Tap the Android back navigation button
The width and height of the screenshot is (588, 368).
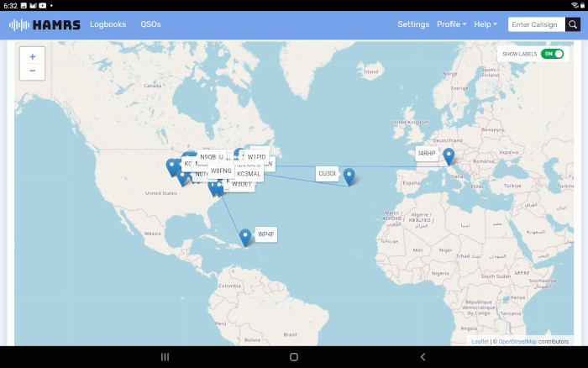coord(423,357)
